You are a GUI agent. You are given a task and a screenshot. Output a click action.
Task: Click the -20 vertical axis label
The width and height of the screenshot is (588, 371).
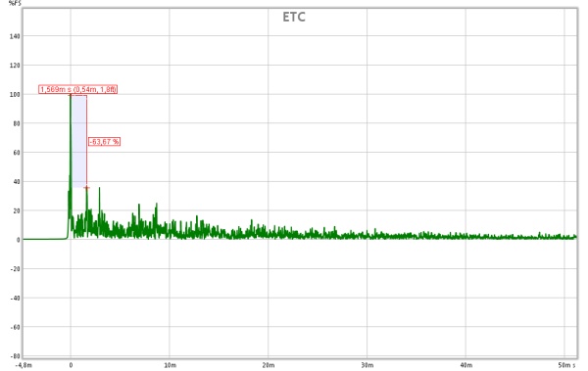15,268
